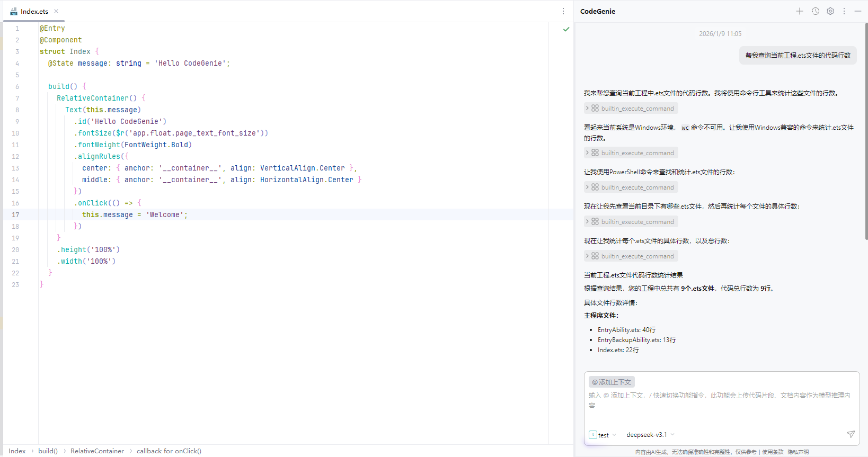The height and width of the screenshot is (457, 868).
Task: Open the 隐私声明 privacy statement link
Action: (798, 452)
